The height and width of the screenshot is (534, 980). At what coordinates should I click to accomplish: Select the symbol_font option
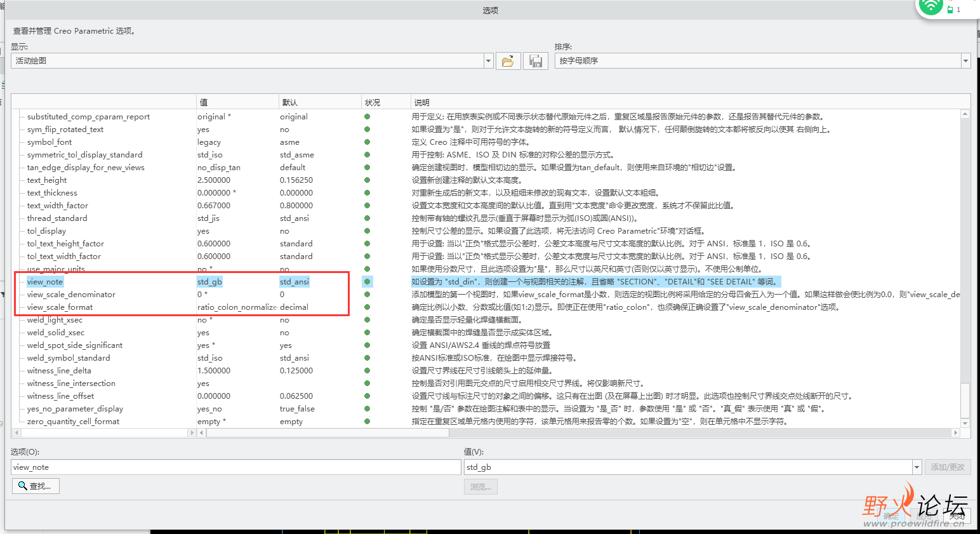pos(50,142)
